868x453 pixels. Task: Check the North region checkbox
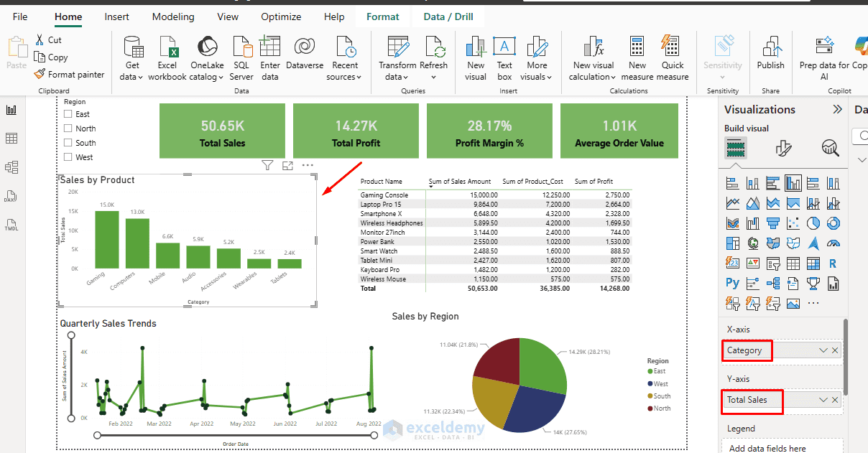click(68, 129)
